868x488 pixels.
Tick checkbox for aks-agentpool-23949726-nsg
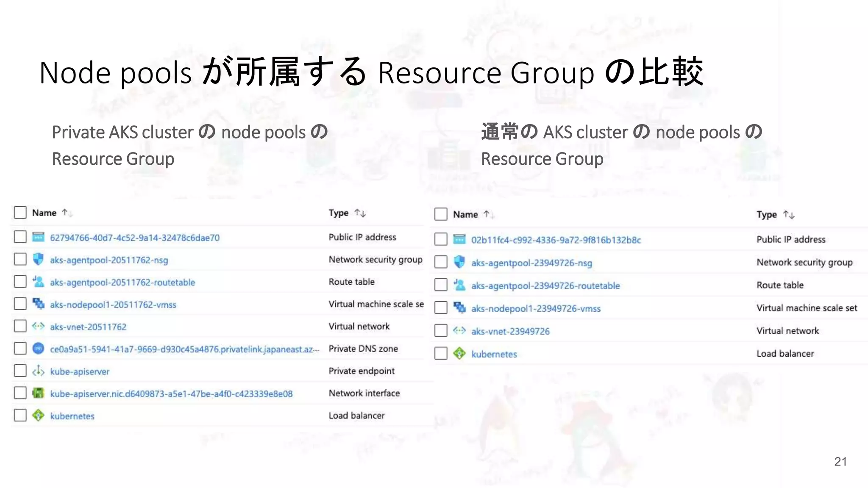(x=441, y=262)
